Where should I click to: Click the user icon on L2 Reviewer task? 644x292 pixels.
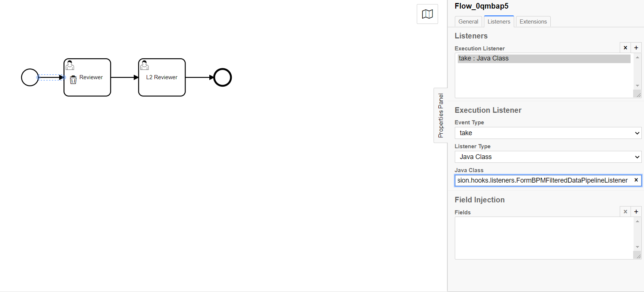coord(144,65)
